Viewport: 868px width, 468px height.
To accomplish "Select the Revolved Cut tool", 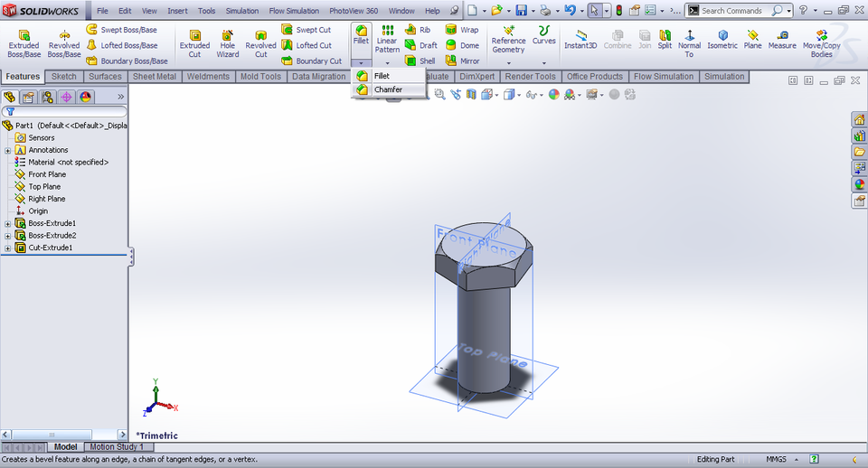I will [260, 42].
